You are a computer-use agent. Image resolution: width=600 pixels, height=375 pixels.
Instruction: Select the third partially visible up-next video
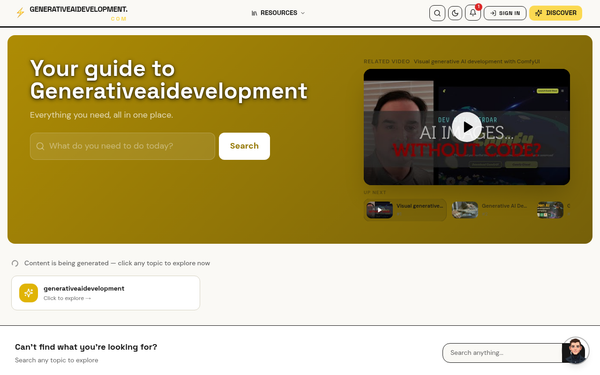[553, 210]
